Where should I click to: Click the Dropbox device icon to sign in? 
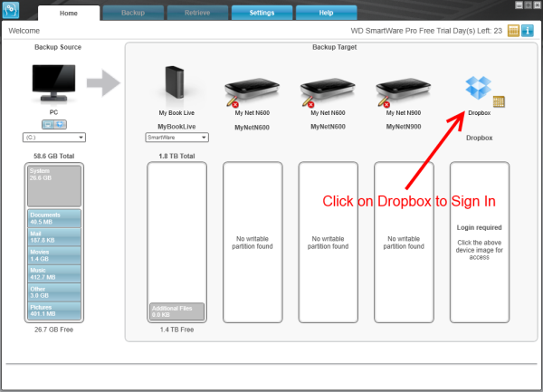(x=478, y=88)
